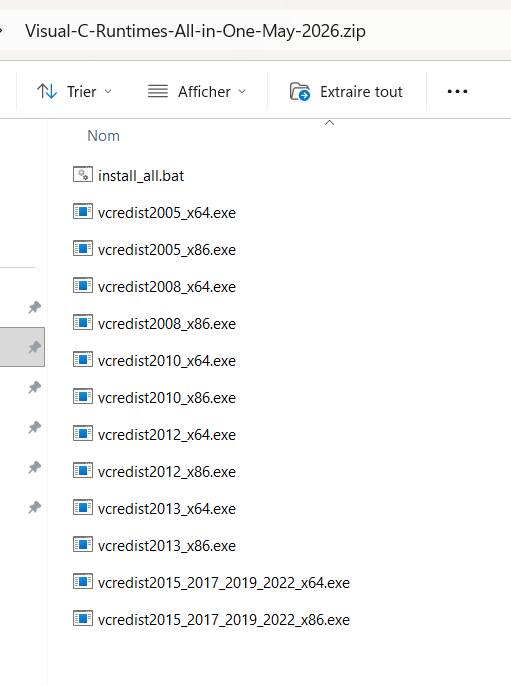Click the Extraire tout button
The height and width of the screenshot is (686, 511).
pyautogui.click(x=346, y=91)
